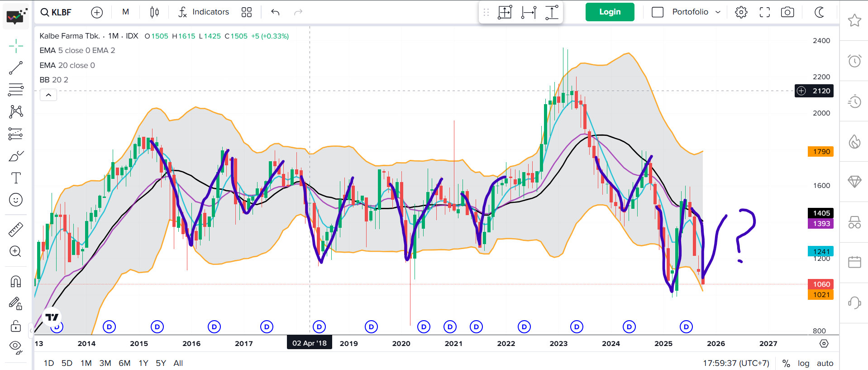Select the 1Y time range
This screenshot has width=868, height=370.
pyautogui.click(x=143, y=363)
